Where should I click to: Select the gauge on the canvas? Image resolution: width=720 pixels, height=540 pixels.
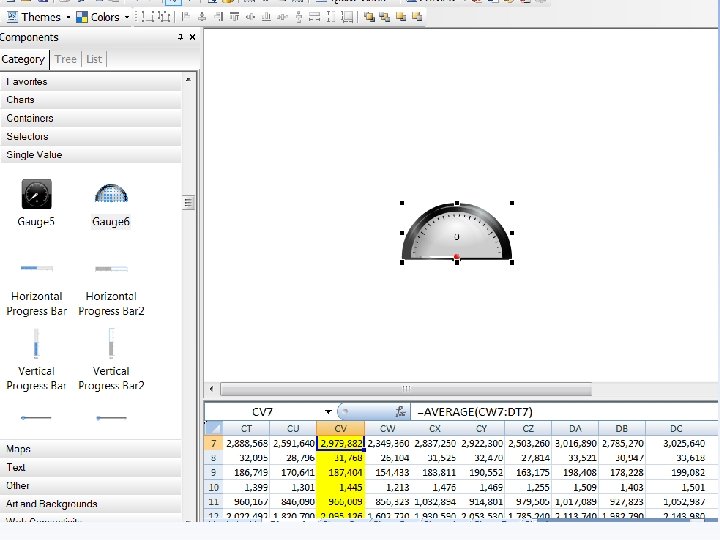(457, 232)
